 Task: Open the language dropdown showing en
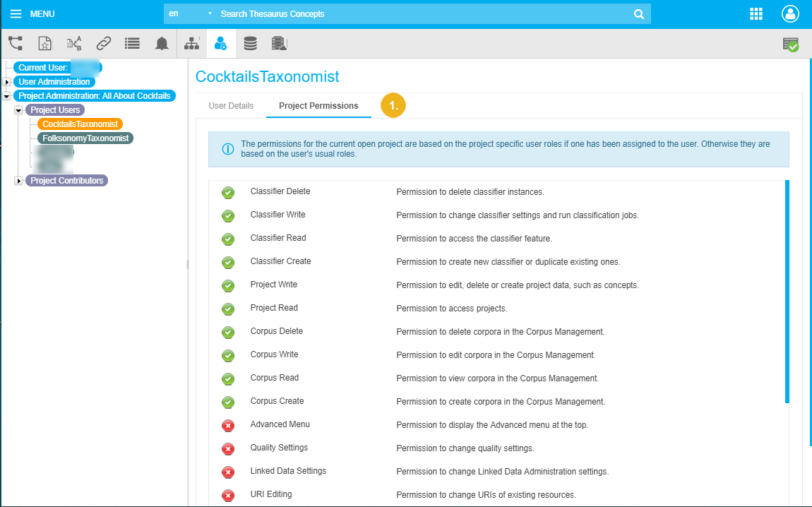coord(190,14)
